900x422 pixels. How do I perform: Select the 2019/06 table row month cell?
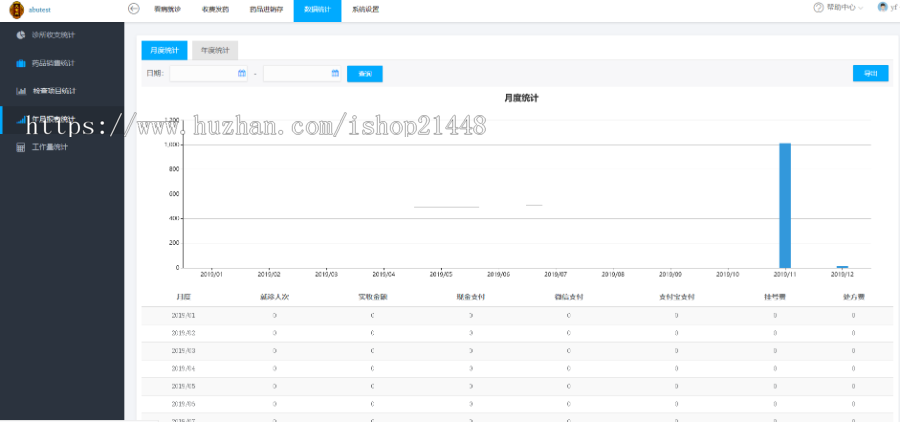pyautogui.click(x=184, y=404)
